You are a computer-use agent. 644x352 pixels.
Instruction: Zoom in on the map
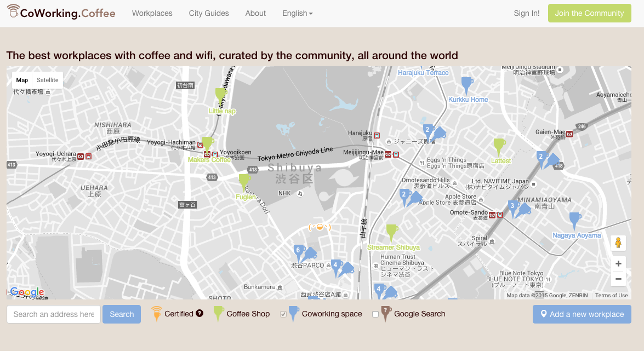[x=618, y=263]
